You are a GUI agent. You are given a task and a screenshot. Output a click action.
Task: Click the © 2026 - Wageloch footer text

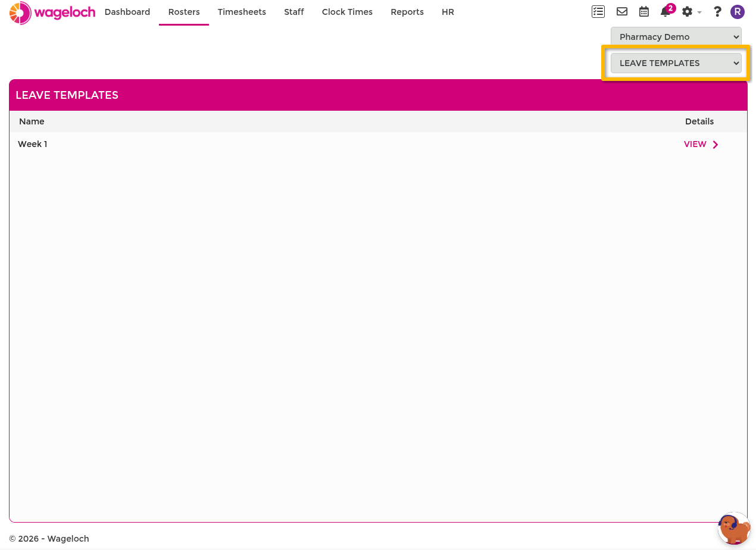(x=49, y=539)
